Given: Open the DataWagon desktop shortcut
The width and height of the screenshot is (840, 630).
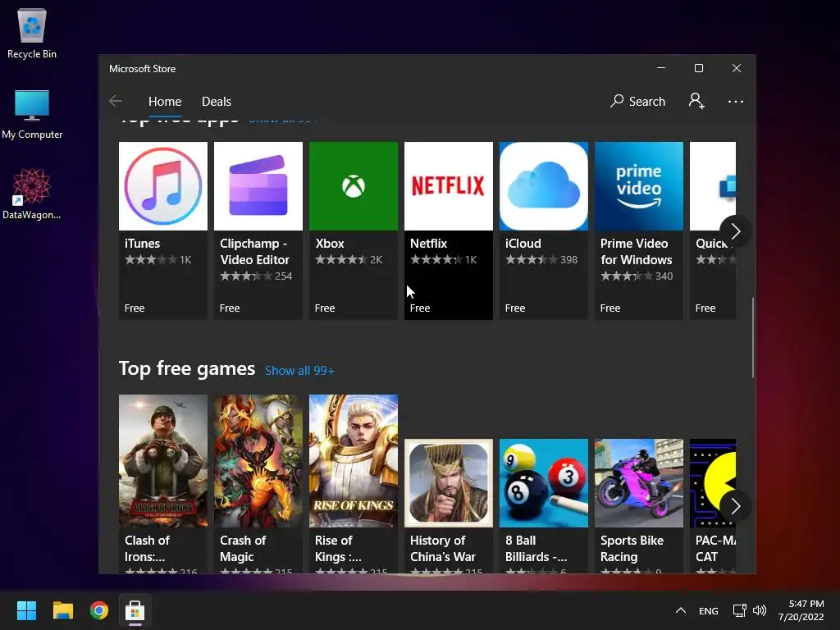Looking at the screenshot, I should pos(32,194).
